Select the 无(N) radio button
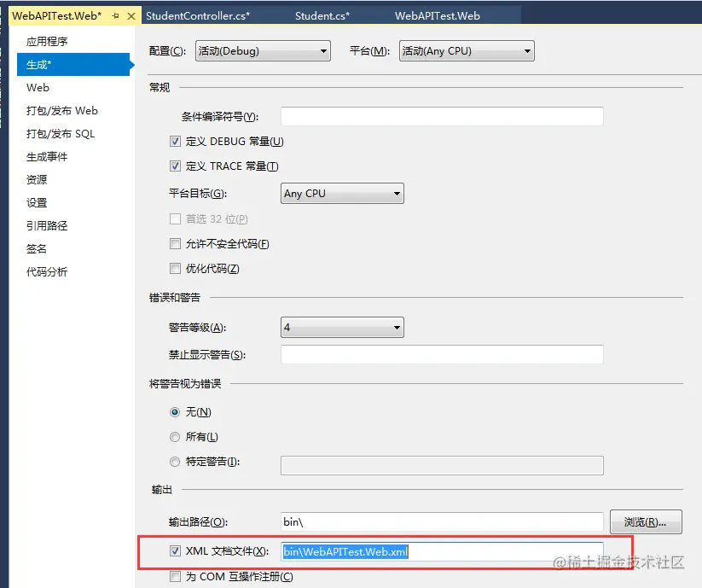The image size is (702, 588). [x=175, y=412]
